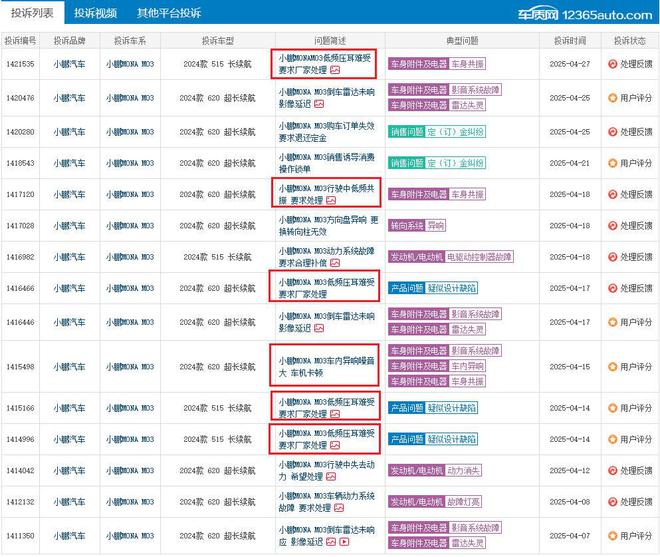Click 车内异响 tag in row 1415498

tap(467, 366)
